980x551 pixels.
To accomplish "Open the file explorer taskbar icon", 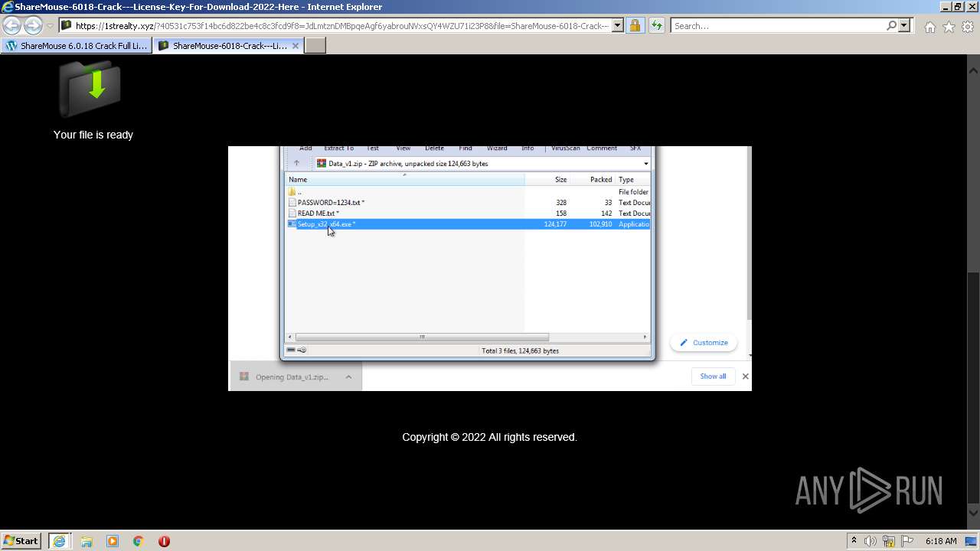I will click(86, 541).
